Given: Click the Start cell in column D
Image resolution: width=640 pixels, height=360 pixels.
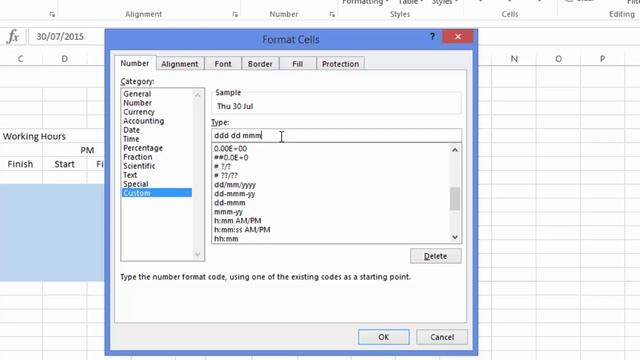Looking at the screenshot, I should pyautogui.click(x=64, y=164).
